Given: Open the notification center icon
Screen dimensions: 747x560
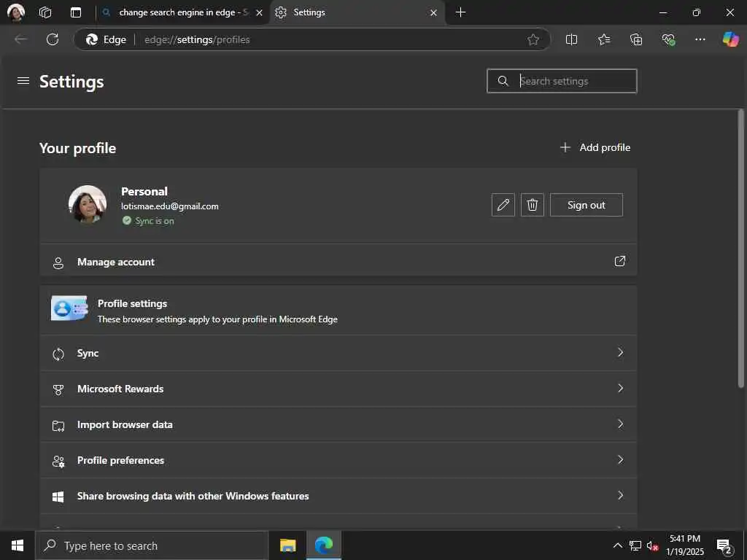Looking at the screenshot, I should (724, 546).
